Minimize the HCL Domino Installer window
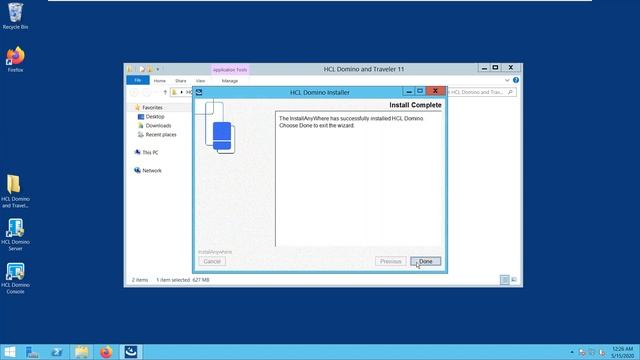The image size is (640, 360). point(409,91)
